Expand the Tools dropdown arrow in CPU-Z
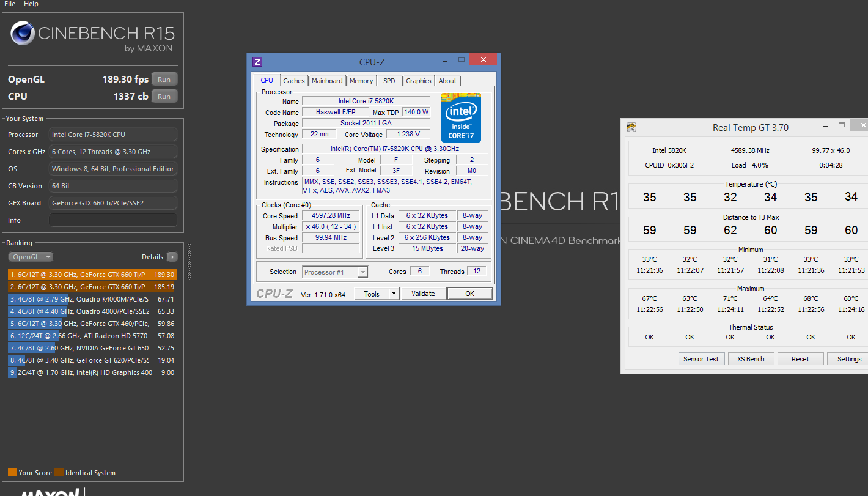 (394, 294)
